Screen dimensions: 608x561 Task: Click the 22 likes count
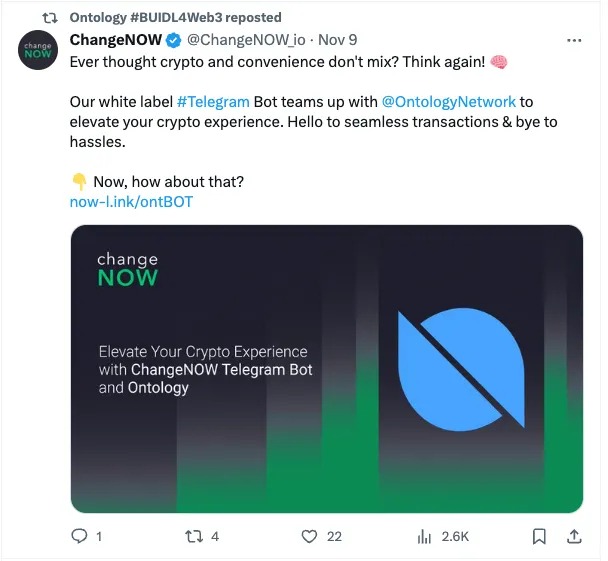334,537
